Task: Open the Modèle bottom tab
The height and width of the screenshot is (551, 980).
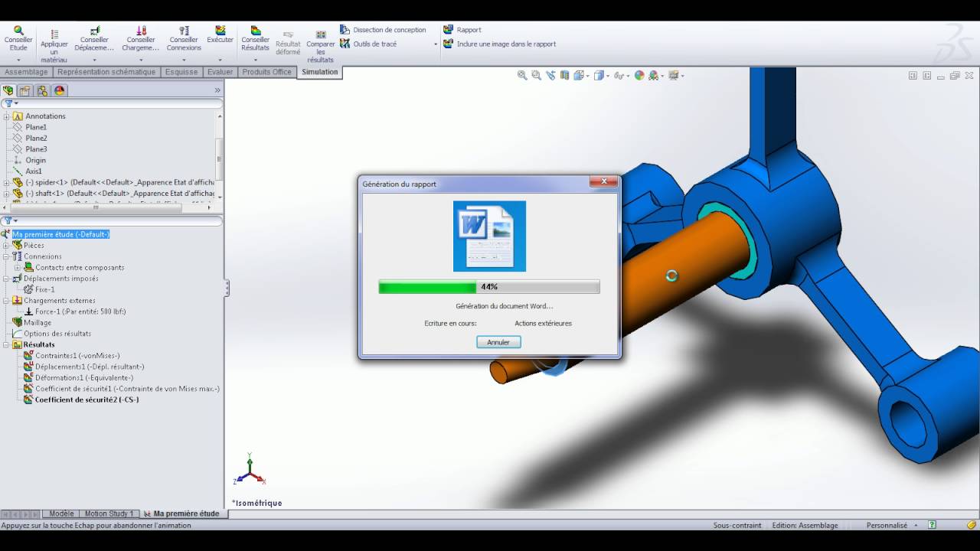Action: (x=61, y=514)
